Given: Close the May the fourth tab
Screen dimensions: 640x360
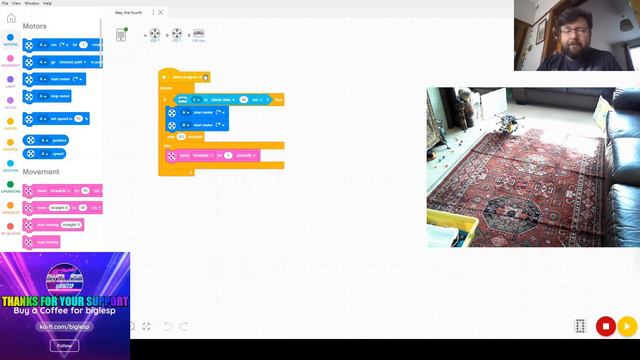Looking at the screenshot, I should (161, 13).
